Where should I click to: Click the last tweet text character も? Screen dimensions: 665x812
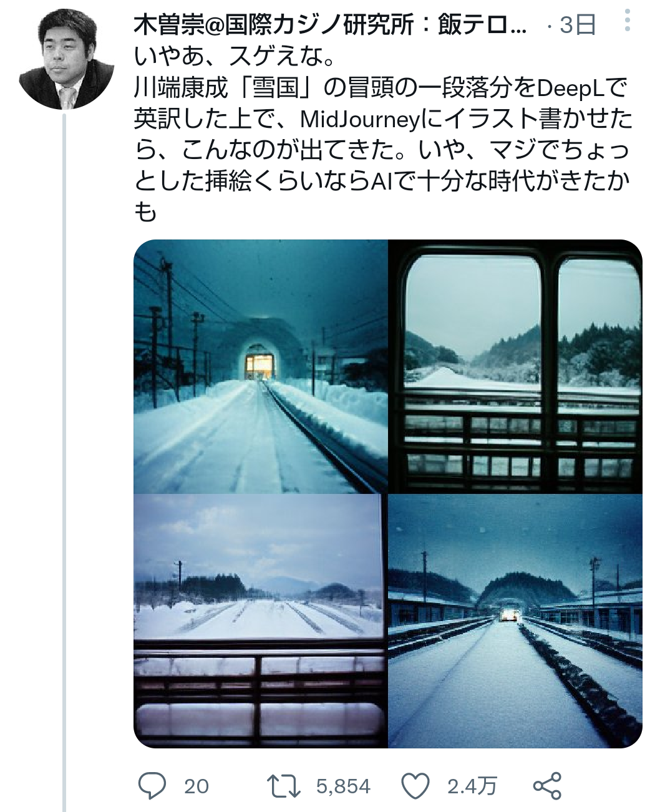pyautogui.click(x=145, y=212)
